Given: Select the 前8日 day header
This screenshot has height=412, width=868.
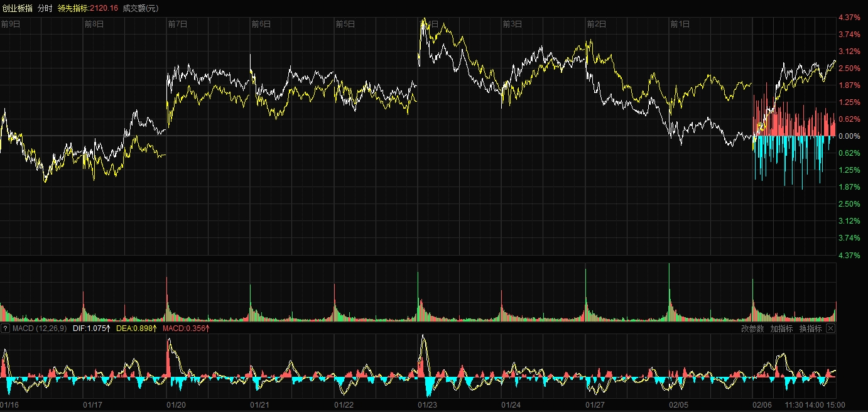Looking at the screenshot, I should click(94, 24).
